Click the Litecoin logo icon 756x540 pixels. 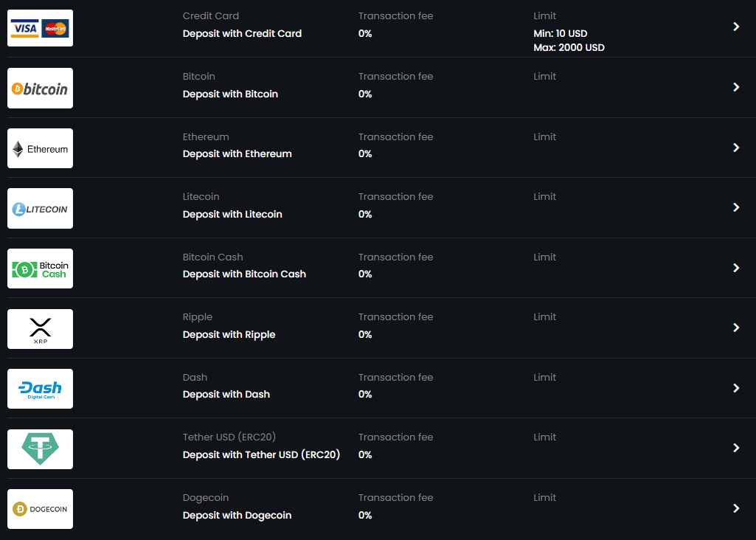tap(40, 209)
